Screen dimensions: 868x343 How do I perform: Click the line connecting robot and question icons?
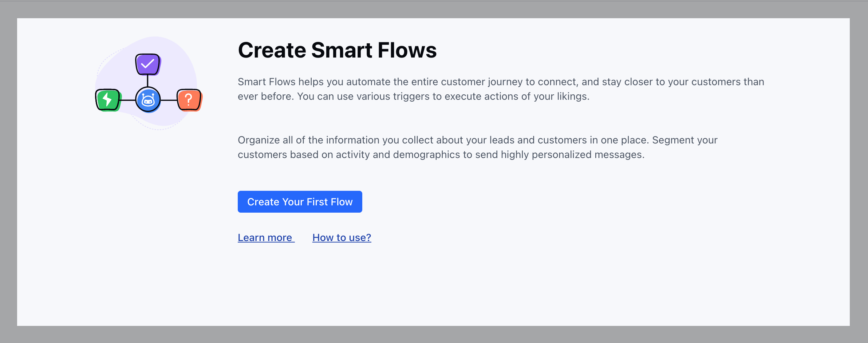(x=169, y=100)
